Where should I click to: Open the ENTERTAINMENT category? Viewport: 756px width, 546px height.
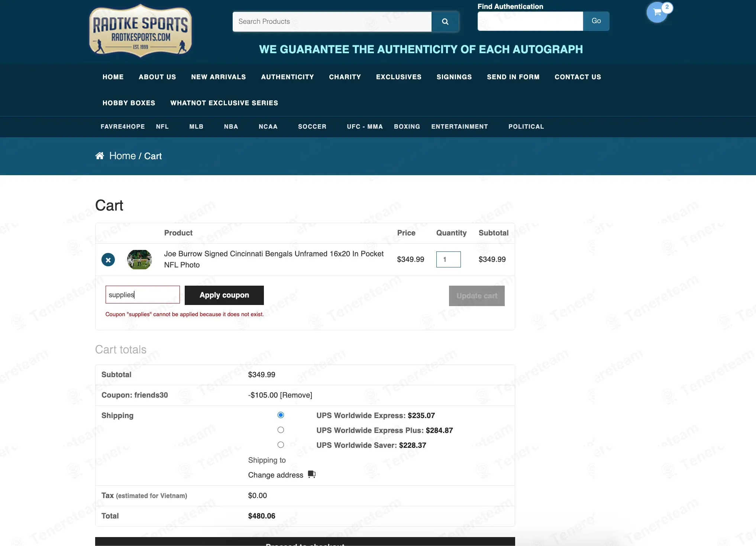[x=459, y=126]
